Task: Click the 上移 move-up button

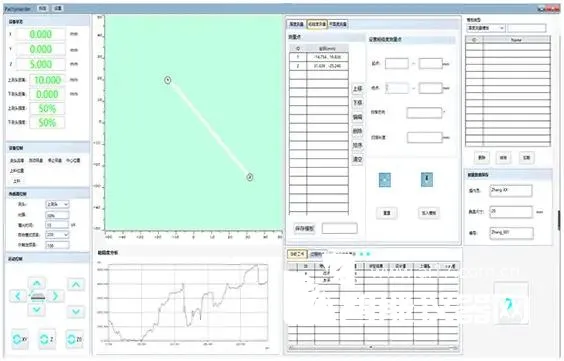Action: click(357, 88)
